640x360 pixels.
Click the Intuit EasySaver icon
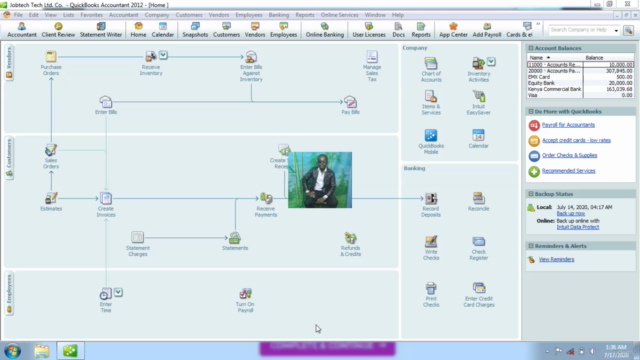click(479, 96)
